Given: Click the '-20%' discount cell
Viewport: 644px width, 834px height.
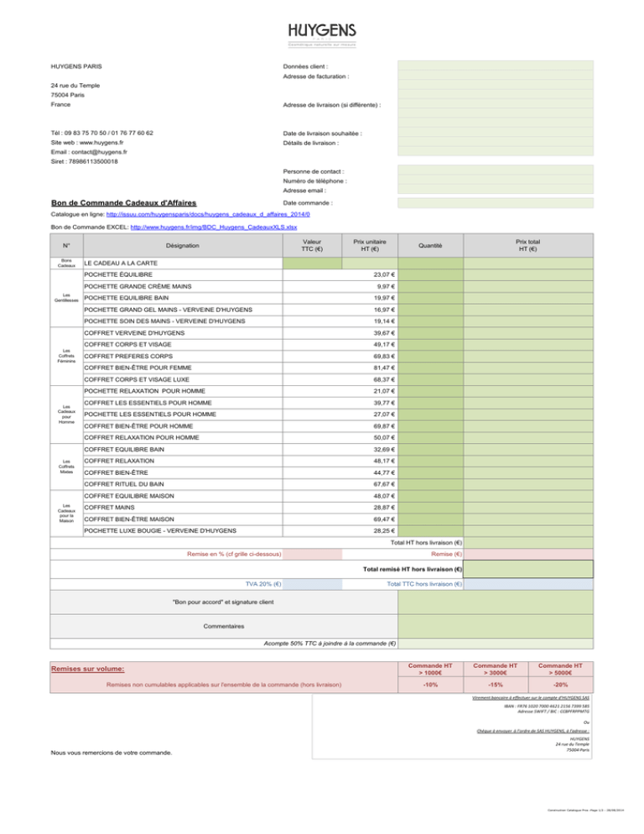Looking at the screenshot, I should [560, 685].
